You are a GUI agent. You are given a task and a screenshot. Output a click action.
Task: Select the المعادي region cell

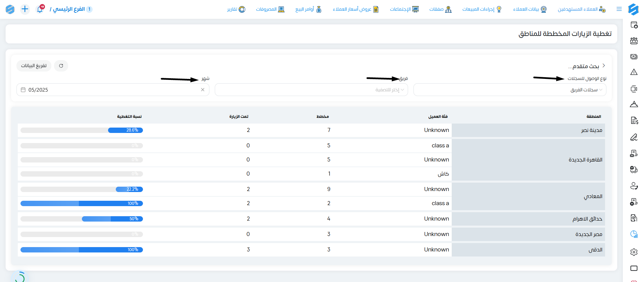pyautogui.click(x=528, y=196)
